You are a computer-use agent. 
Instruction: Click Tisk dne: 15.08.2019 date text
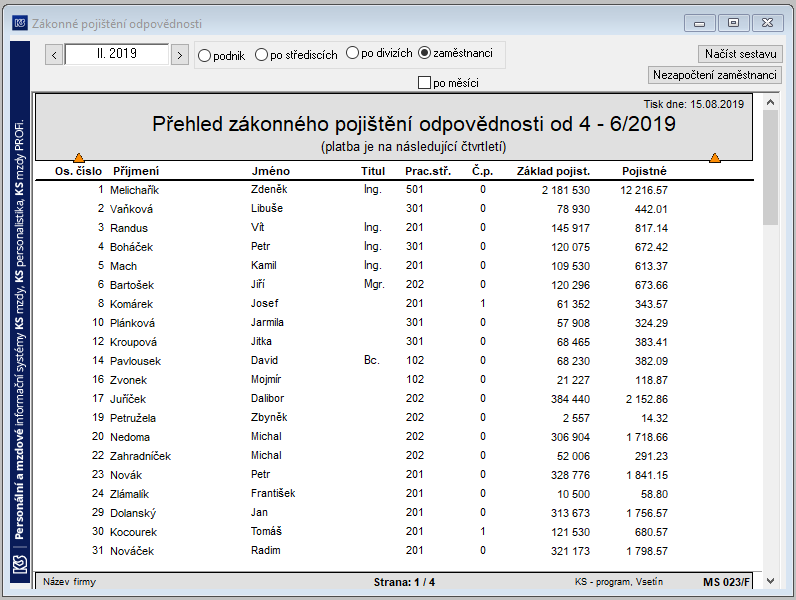coord(694,104)
